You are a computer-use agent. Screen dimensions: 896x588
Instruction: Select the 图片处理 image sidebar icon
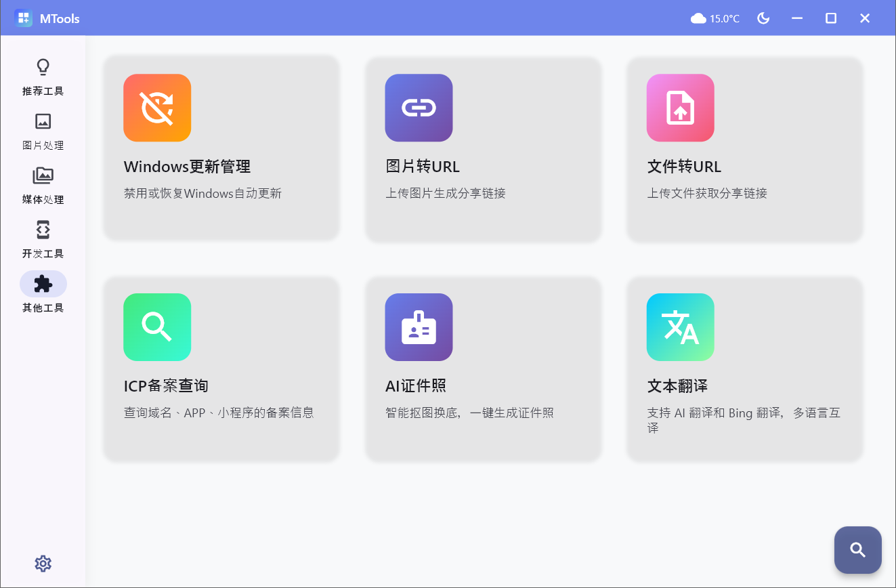click(43, 121)
